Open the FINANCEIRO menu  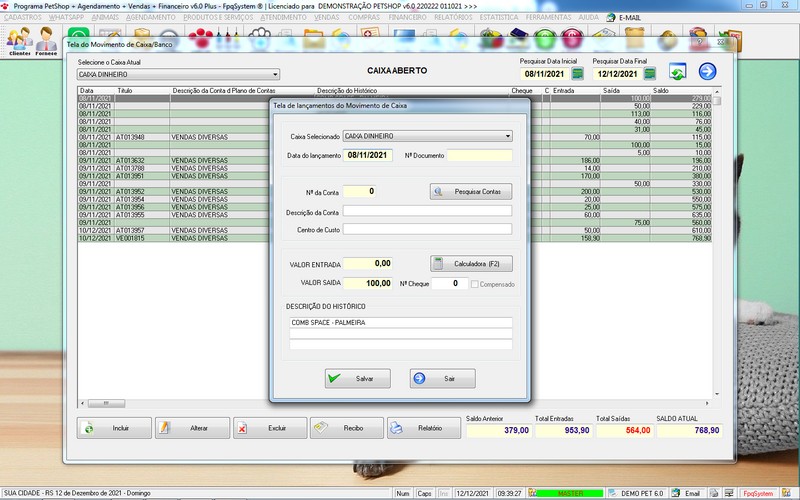pyautogui.click(x=407, y=17)
